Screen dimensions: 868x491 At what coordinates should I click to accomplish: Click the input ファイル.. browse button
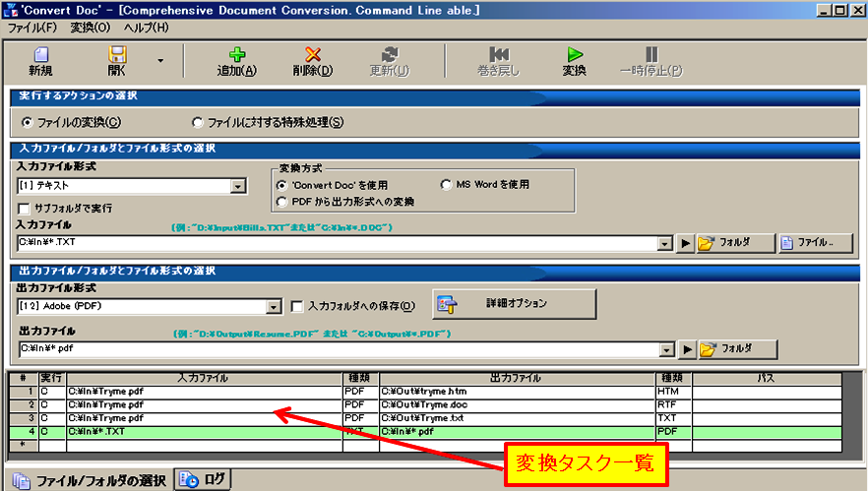(x=815, y=243)
